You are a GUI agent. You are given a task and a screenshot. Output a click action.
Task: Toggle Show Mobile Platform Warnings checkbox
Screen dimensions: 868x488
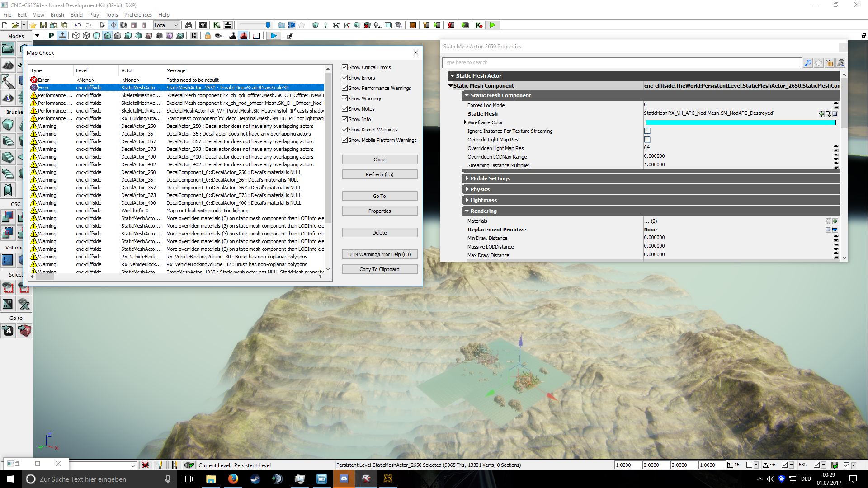tap(345, 140)
